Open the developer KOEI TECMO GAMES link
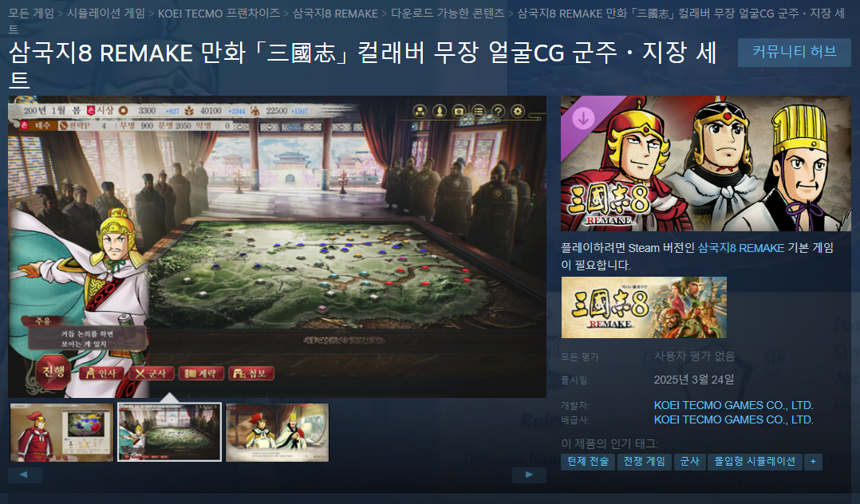This screenshot has width=860, height=504. pyautogui.click(x=733, y=405)
